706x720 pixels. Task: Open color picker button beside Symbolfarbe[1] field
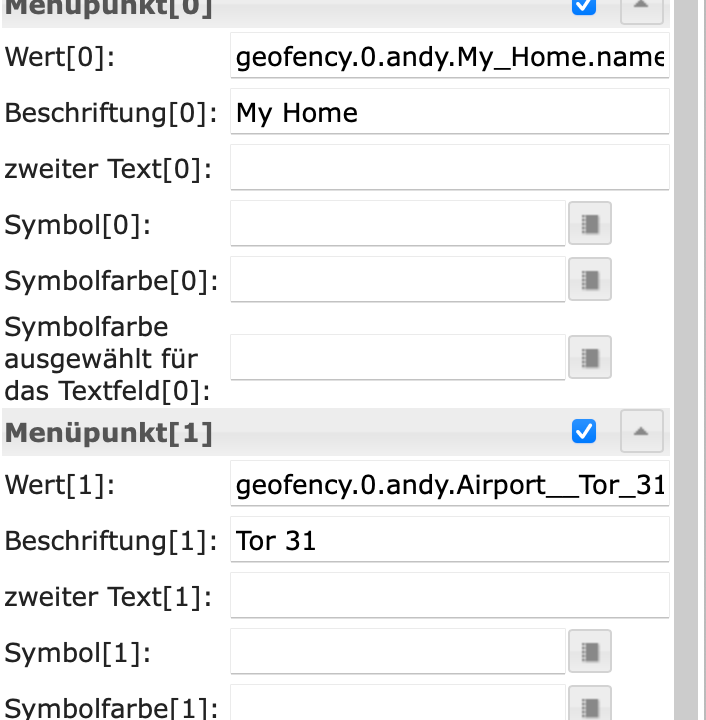coord(590,704)
